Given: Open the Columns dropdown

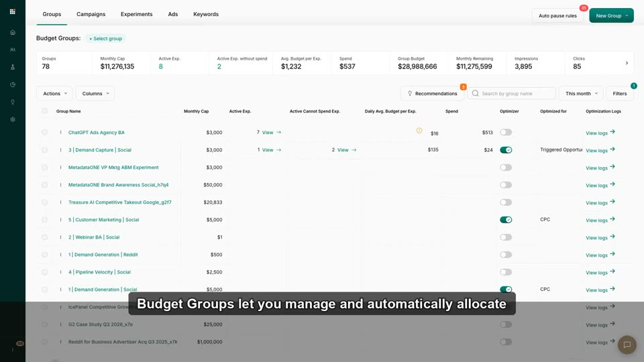Looking at the screenshot, I should click(x=95, y=94).
